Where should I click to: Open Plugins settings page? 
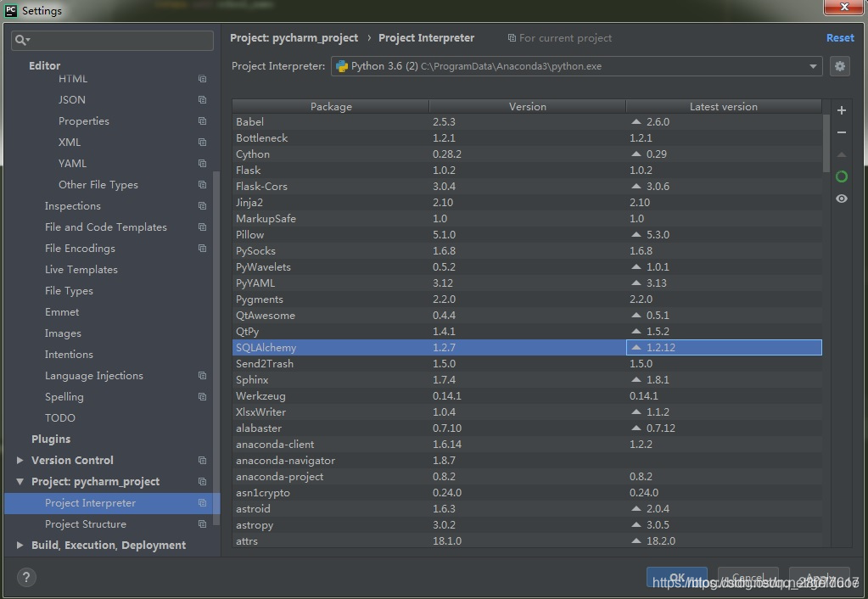point(51,439)
